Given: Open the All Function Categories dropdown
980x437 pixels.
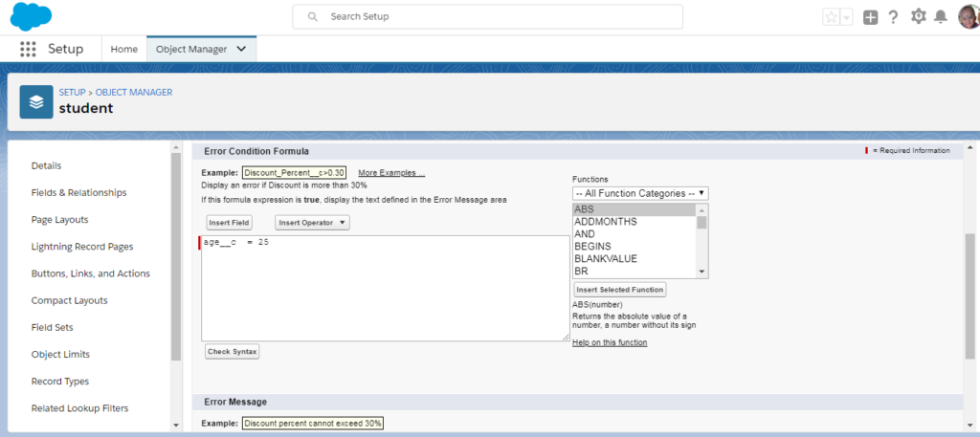Looking at the screenshot, I should tap(639, 193).
